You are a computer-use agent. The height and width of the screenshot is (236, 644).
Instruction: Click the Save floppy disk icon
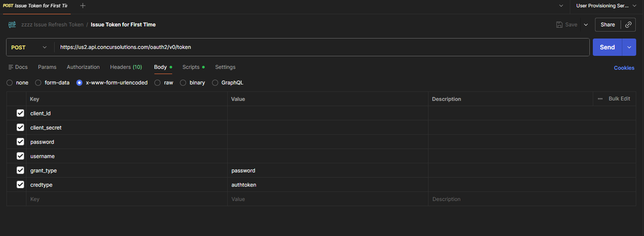[559, 25]
